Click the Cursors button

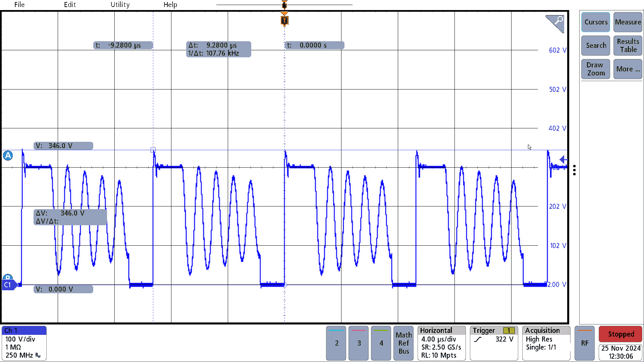(x=596, y=22)
